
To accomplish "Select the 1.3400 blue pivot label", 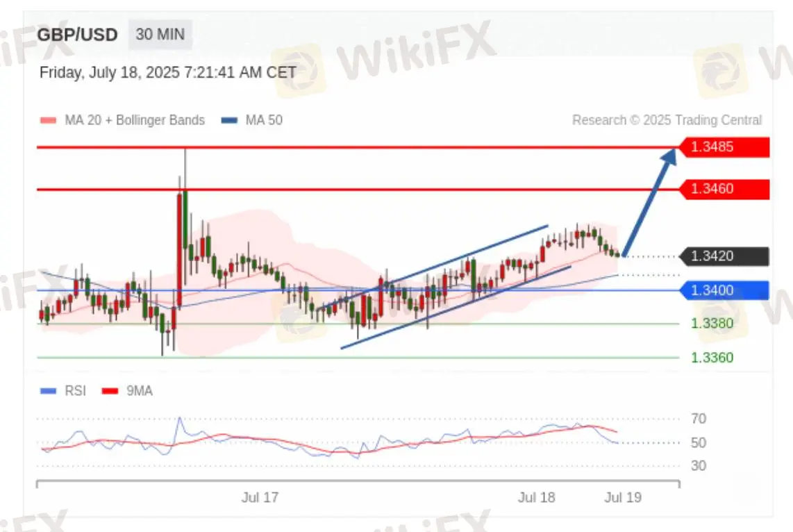I will [724, 291].
